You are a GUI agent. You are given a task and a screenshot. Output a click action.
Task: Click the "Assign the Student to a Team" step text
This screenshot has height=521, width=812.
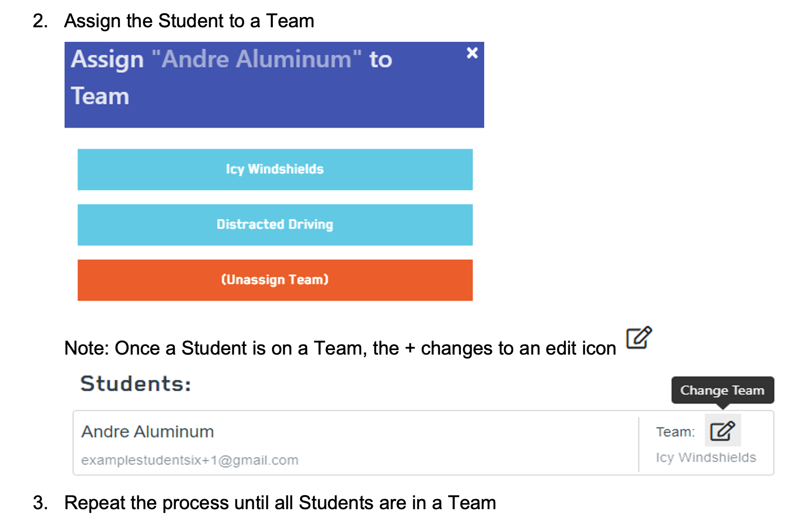[189, 21]
